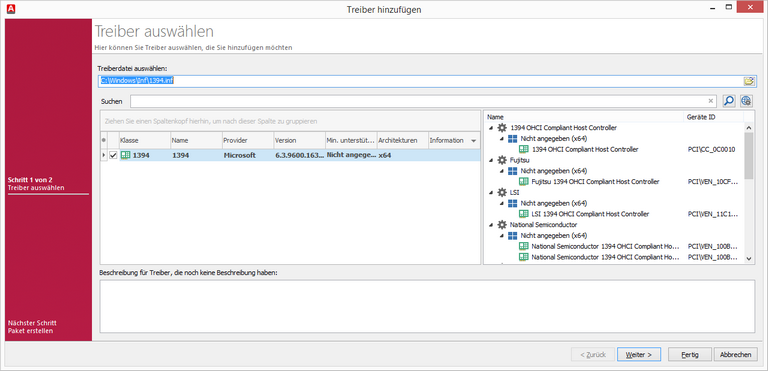Select device ID PCI\CC_0C0010
The height and width of the screenshot is (371, 768).
711,149
